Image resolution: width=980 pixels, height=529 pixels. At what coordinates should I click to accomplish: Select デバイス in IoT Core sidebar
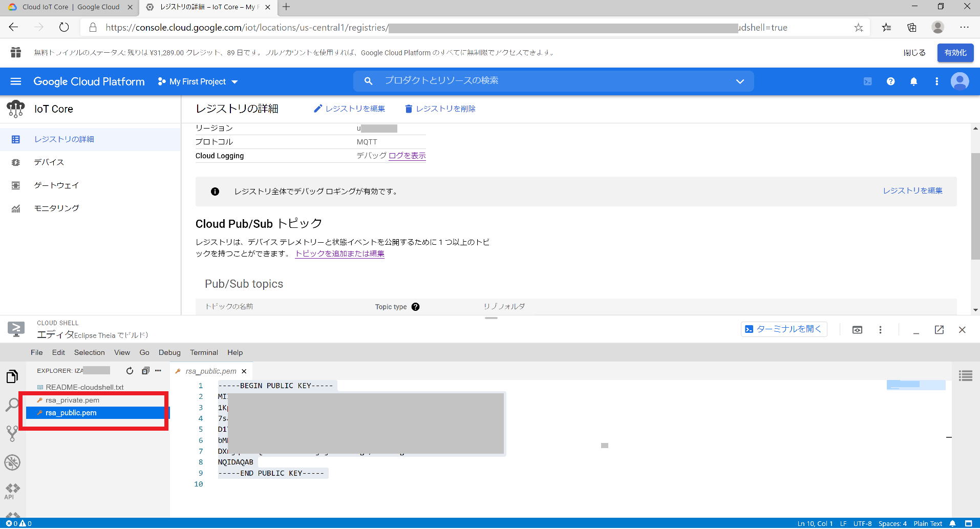click(91, 162)
